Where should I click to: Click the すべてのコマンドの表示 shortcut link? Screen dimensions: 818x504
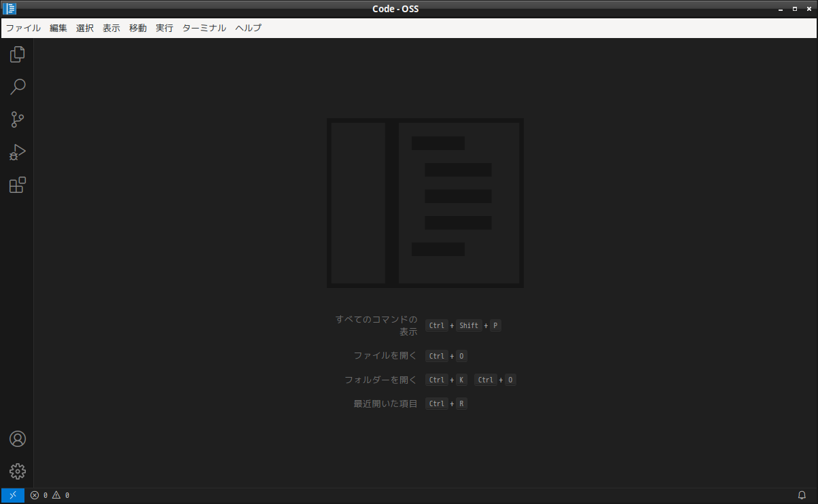(377, 325)
